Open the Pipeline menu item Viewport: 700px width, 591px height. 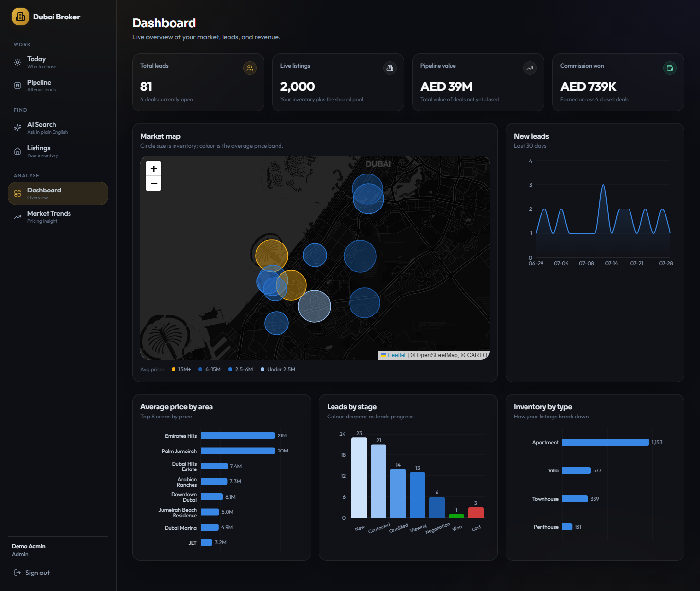pos(58,86)
